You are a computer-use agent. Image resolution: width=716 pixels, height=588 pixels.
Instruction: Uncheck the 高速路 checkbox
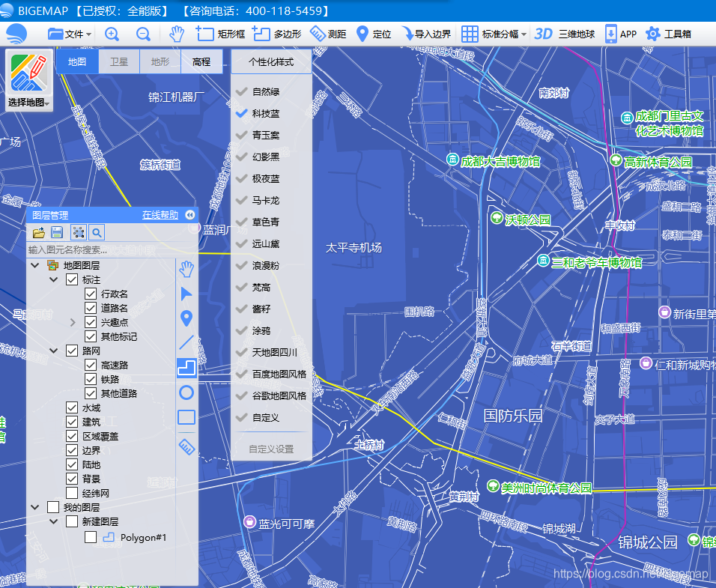click(91, 365)
